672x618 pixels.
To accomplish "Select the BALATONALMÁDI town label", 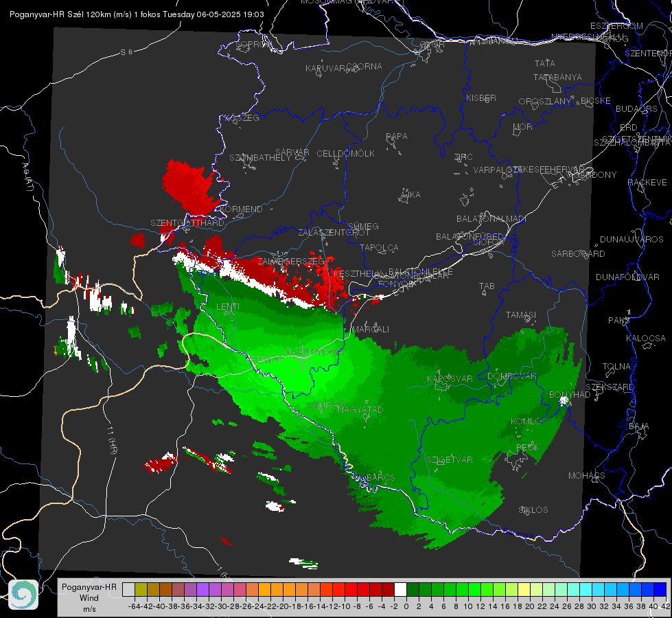I will 491,219.
